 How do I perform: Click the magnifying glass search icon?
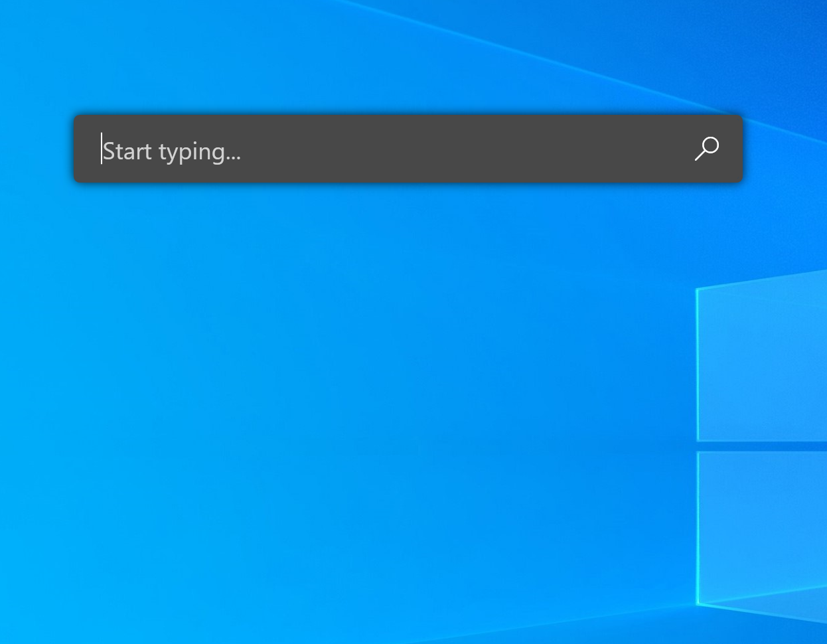click(706, 149)
